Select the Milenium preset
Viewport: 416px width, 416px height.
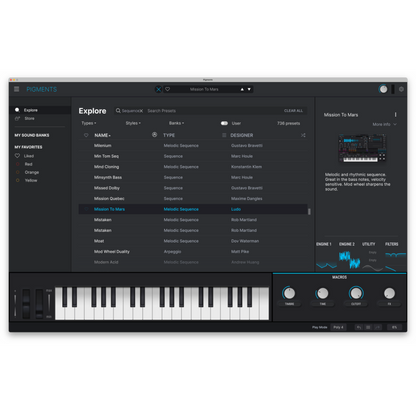pyautogui.click(x=193, y=145)
